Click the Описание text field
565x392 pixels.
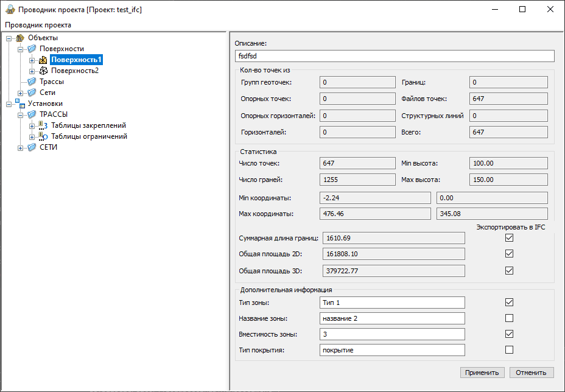pos(395,56)
